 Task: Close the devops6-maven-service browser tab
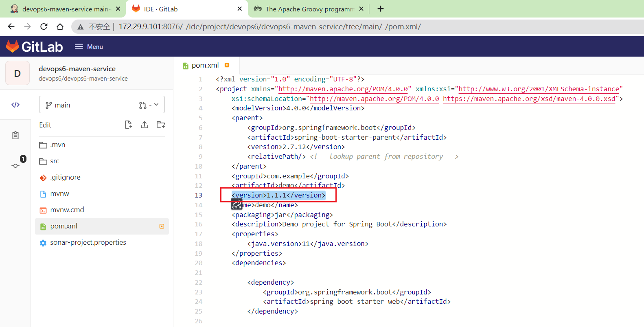pos(118,9)
